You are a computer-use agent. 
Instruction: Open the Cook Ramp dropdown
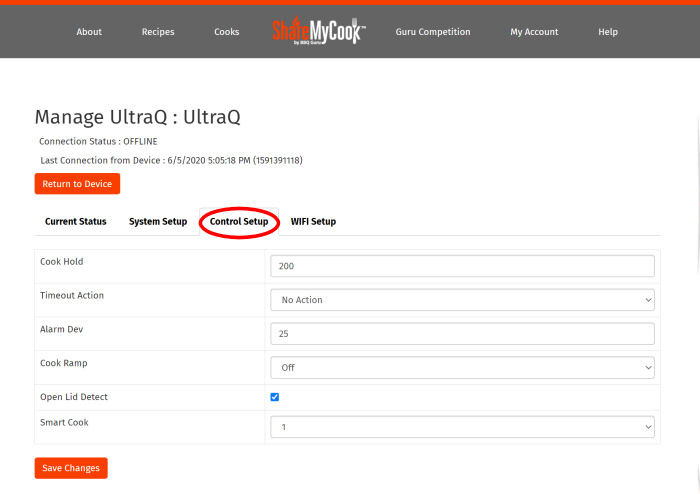point(462,368)
